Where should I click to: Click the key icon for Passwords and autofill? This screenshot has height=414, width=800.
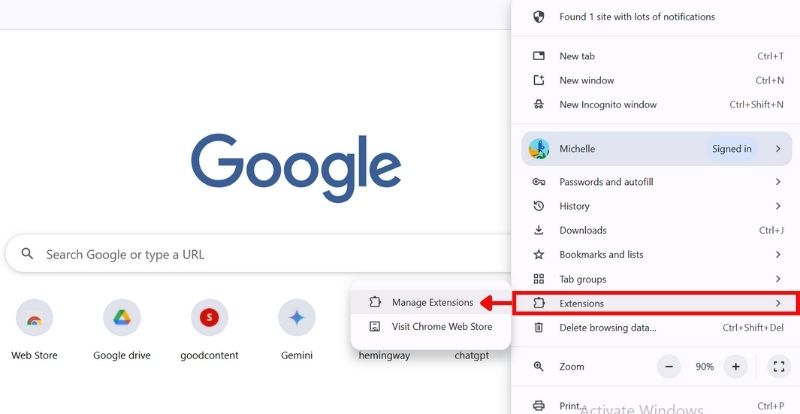539,182
